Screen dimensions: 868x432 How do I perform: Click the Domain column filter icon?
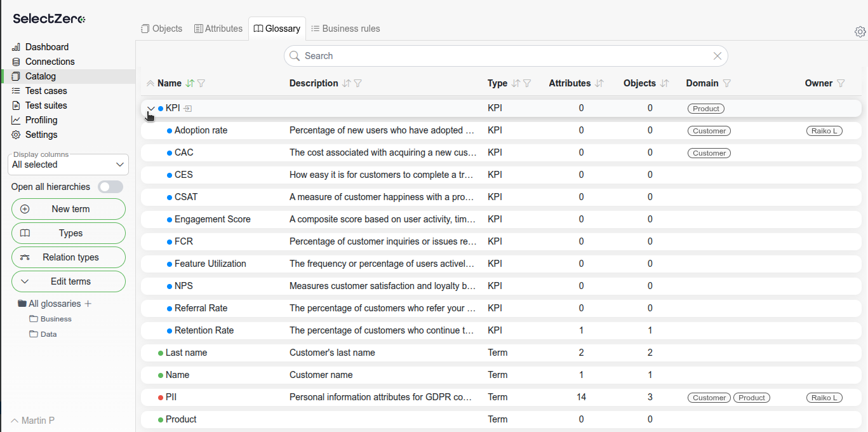point(727,83)
